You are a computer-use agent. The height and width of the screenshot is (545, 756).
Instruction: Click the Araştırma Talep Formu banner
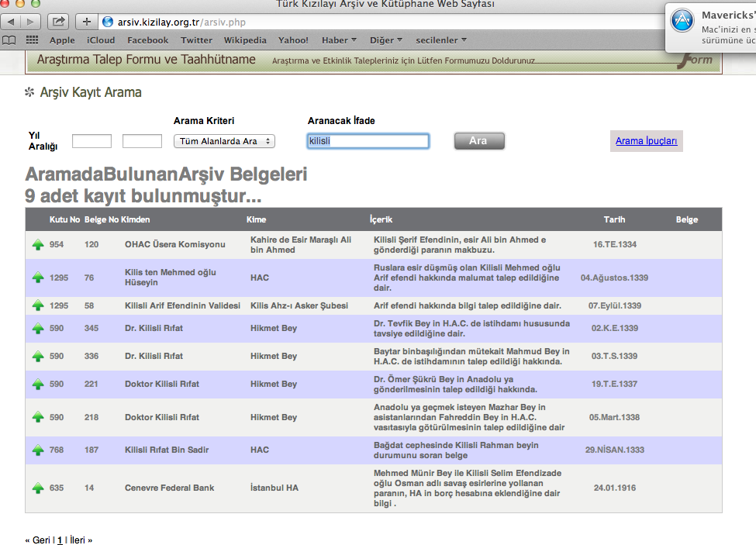click(374, 61)
